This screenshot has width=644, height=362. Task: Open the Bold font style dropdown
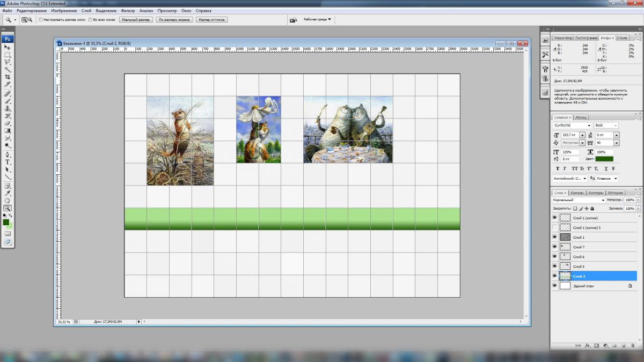click(x=606, y=125)
